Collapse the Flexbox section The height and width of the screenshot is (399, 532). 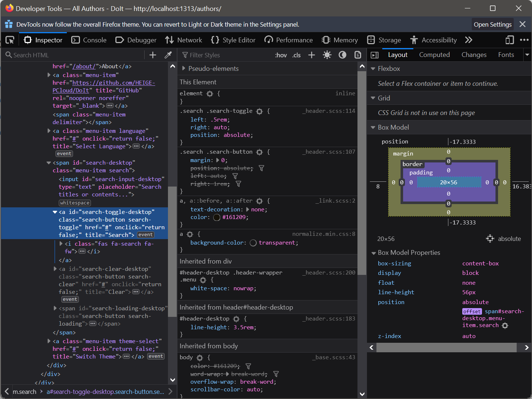373,69
